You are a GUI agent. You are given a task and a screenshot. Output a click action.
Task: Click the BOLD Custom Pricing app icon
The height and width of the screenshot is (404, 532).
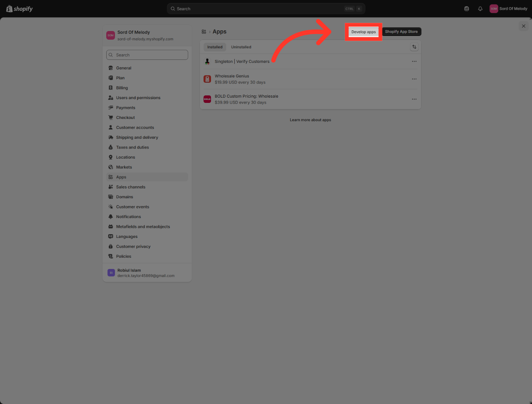click(207, 99)
